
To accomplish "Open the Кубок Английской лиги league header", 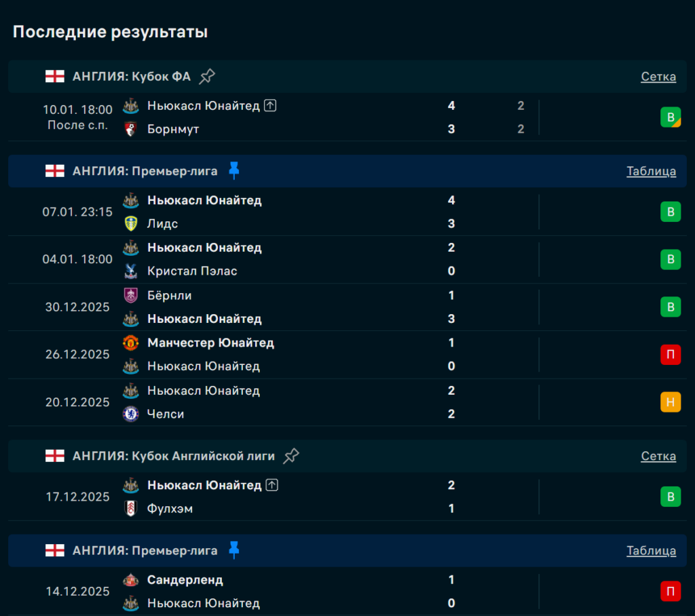I will [x=174, y=456].
